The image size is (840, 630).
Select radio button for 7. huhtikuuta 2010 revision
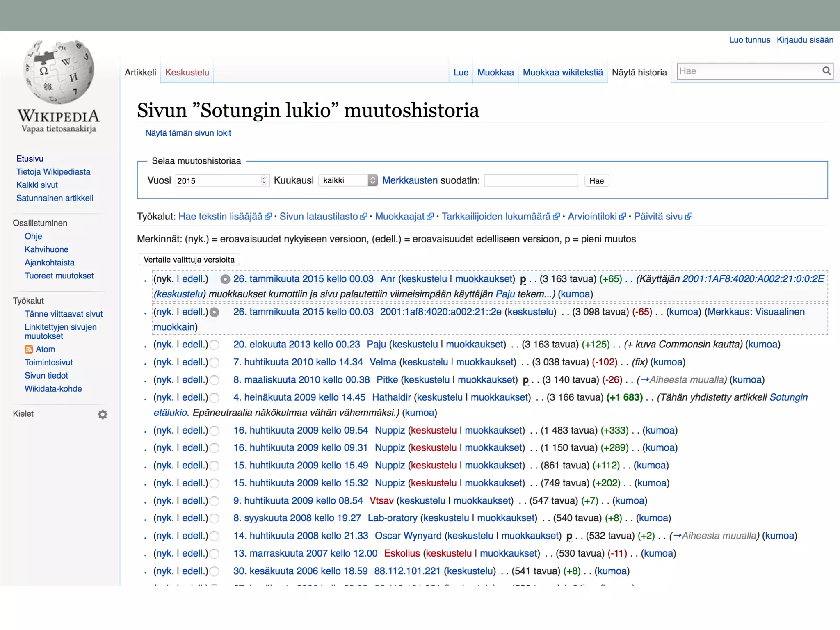tap(215, 362)
